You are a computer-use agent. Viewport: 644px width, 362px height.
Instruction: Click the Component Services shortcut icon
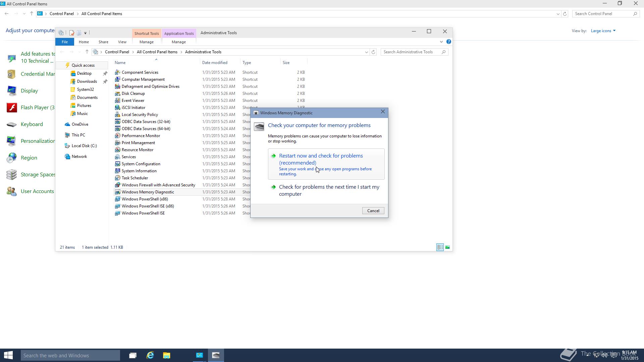pyautogui.click(x=117, y=72)
